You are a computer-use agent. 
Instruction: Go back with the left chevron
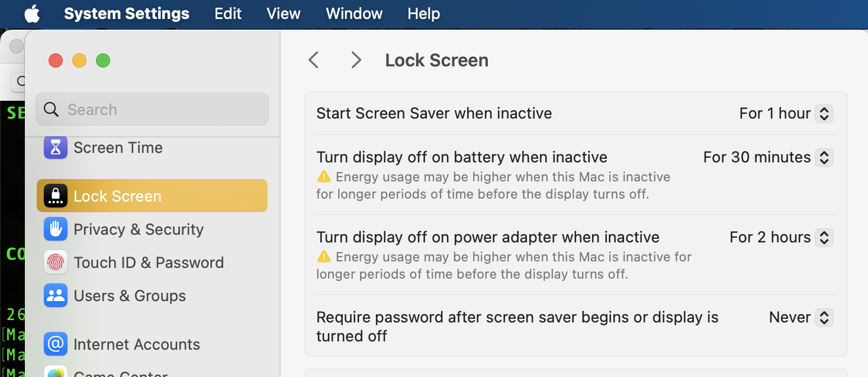pyautogui.click(x=314, y=60)
